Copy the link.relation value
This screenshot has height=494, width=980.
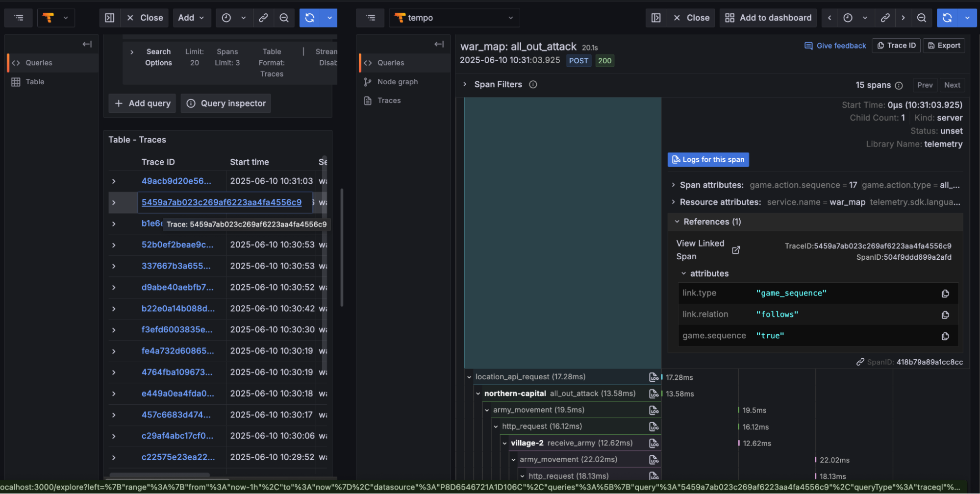pos(945,315)
